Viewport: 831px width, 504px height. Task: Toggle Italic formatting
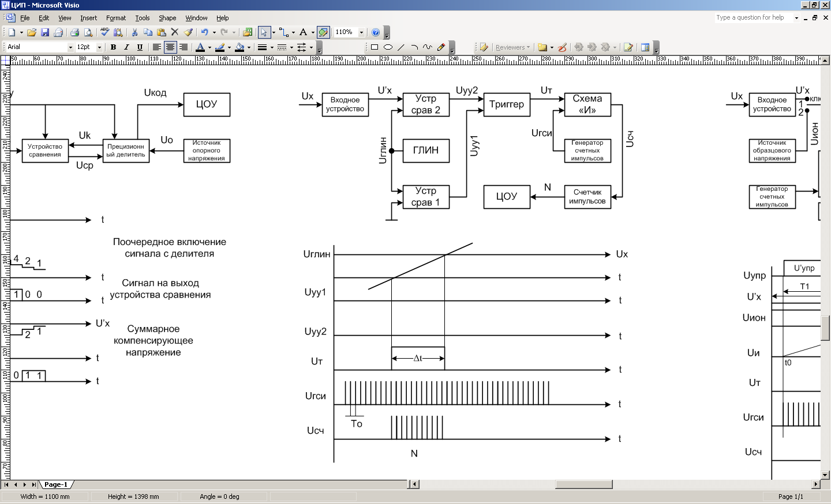126,47
